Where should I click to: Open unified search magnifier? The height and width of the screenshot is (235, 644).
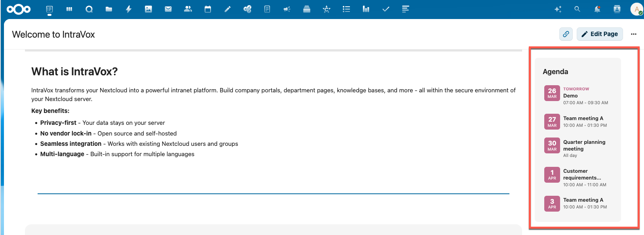point(577,9)
